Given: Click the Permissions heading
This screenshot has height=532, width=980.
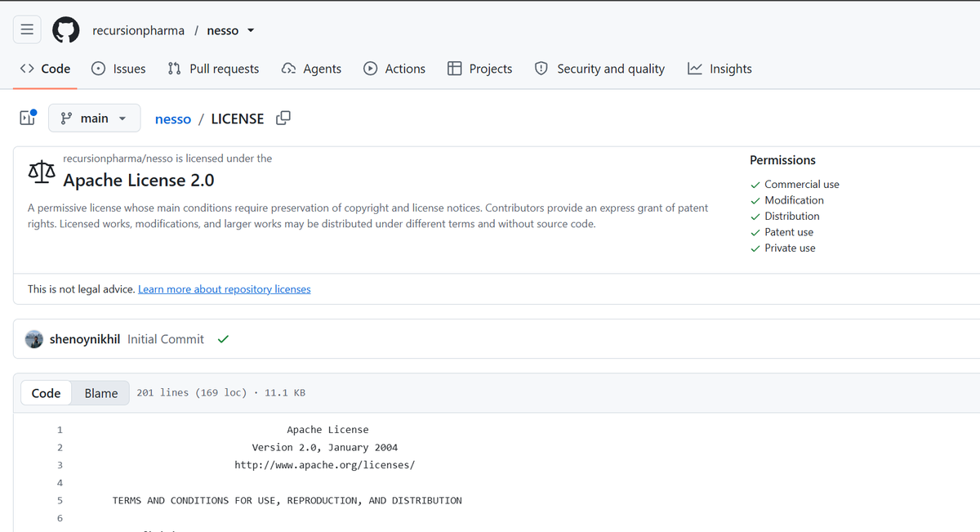Looking at the screenshot, I should [x=782, y=160].
